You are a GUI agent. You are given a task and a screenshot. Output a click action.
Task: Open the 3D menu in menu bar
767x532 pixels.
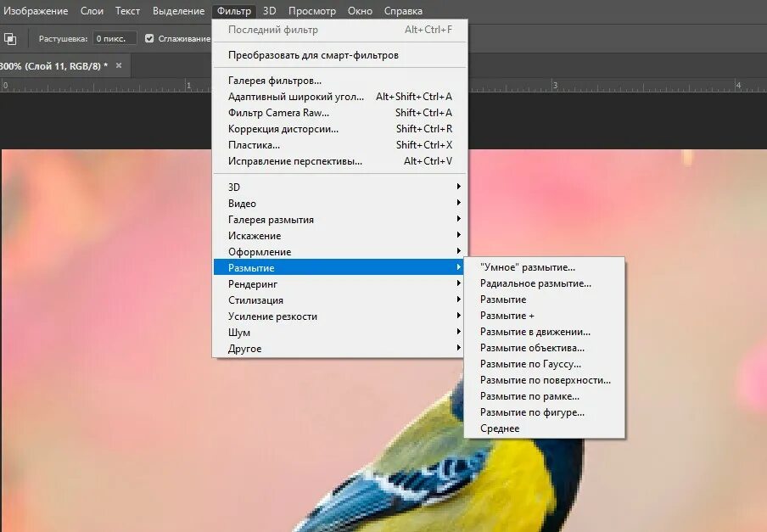pos(269,11)
